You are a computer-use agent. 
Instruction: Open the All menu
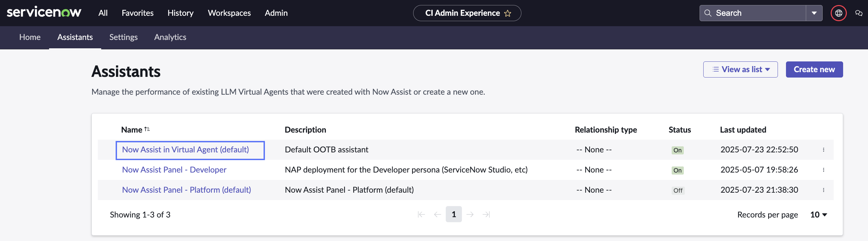103,13
